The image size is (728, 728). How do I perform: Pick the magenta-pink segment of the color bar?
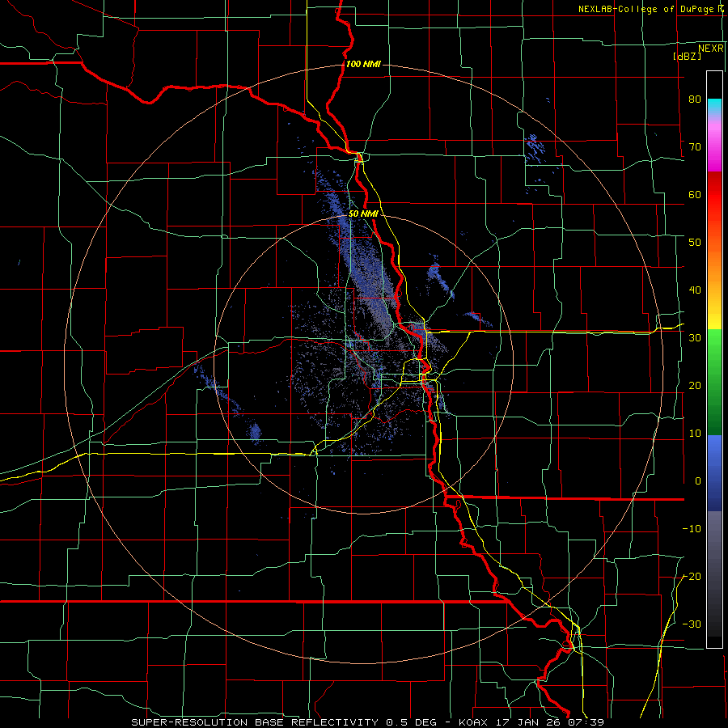[714, 145]
